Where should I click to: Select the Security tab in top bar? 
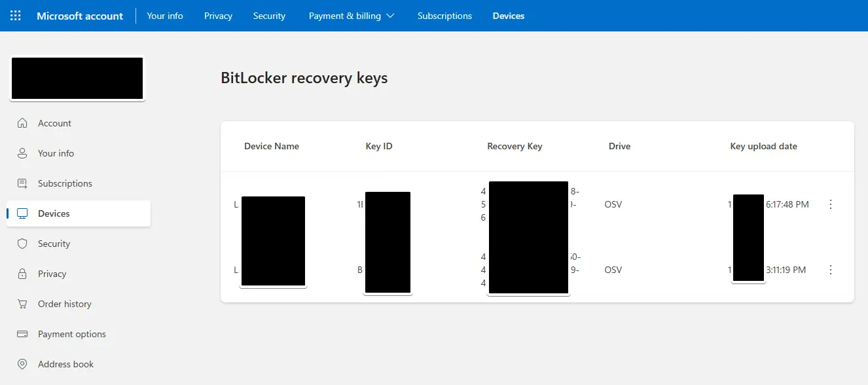click(x=269, y=16)
